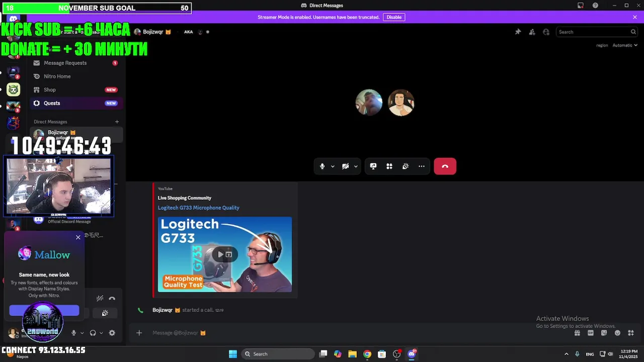Image resolution: width=644 pixels, height=362 pixels.
Task: Toggle noise suppression in voice panel
Action: (x=100, y=299)
